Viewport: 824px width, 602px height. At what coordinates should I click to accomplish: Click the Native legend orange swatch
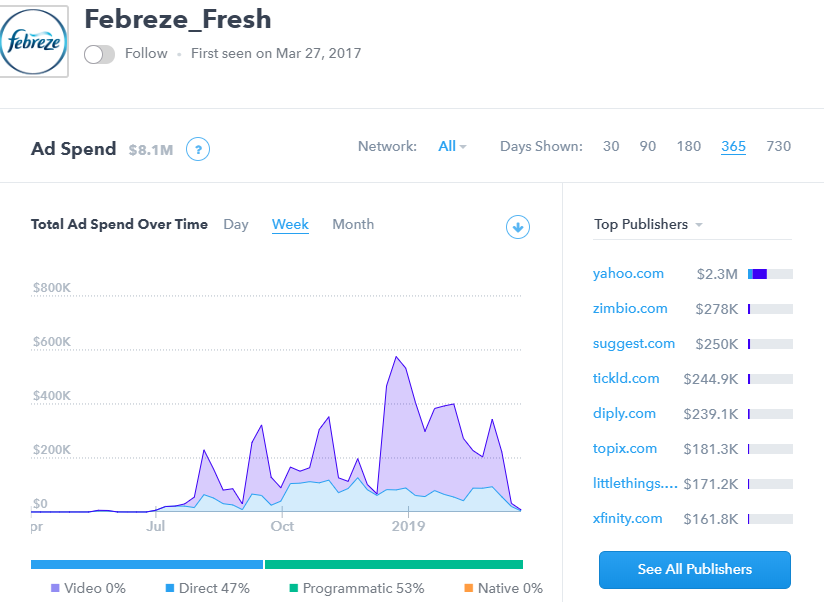pos(468,589)
